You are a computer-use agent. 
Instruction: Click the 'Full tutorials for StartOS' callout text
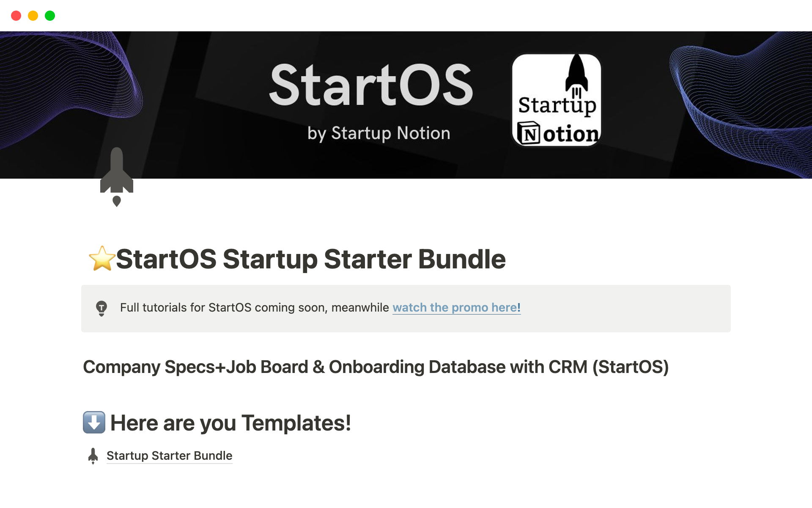click(x=254, y=308)
